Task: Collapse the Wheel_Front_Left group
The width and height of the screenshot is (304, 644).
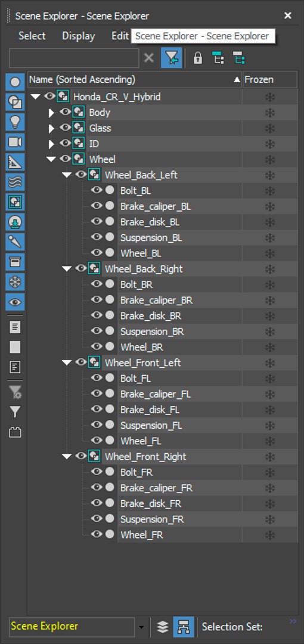Action: 67,363
